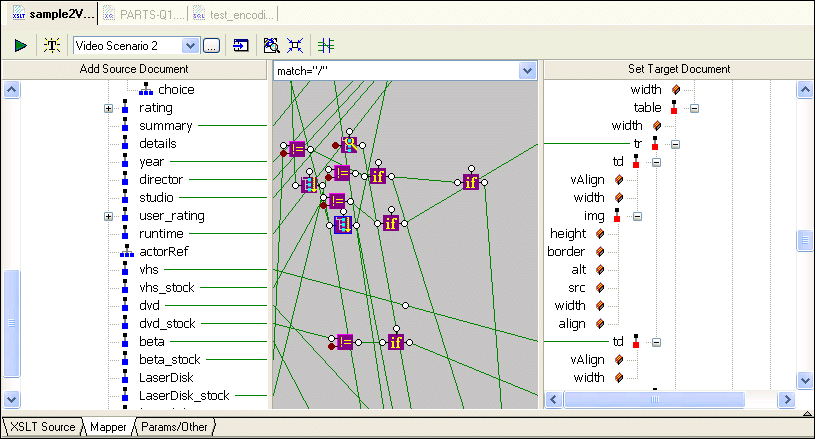Open the Params/Other tab
The image size is (815, 439).
[x=174, y=427]
